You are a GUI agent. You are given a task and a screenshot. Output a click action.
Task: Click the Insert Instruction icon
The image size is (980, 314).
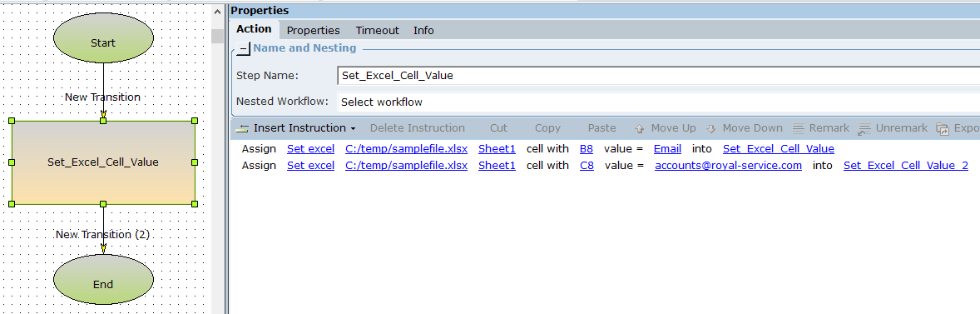[243, 128]
